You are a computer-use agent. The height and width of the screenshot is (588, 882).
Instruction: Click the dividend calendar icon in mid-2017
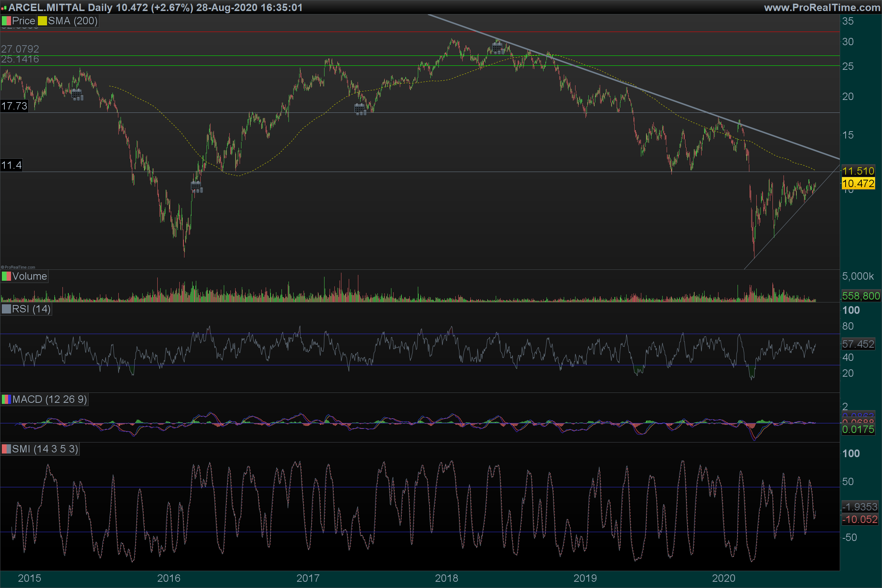[360, 110]
